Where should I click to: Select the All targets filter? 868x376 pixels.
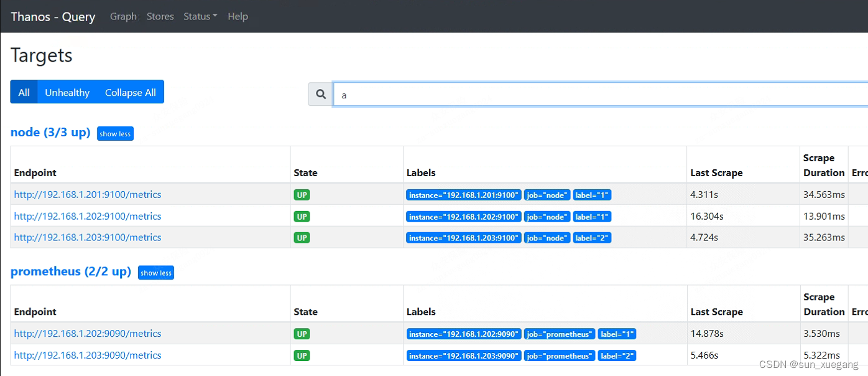click(24, 92)
